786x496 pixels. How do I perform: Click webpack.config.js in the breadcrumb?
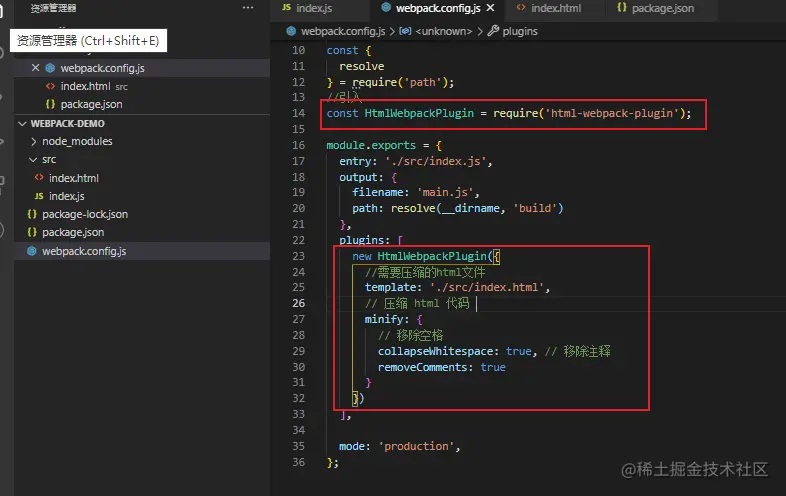[x=343, y=31]
